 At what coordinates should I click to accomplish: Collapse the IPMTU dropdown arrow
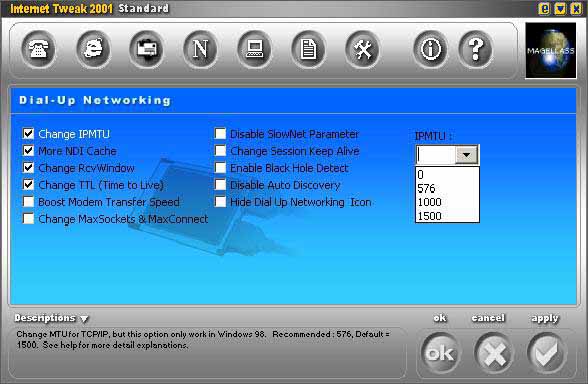coord(466,154)
